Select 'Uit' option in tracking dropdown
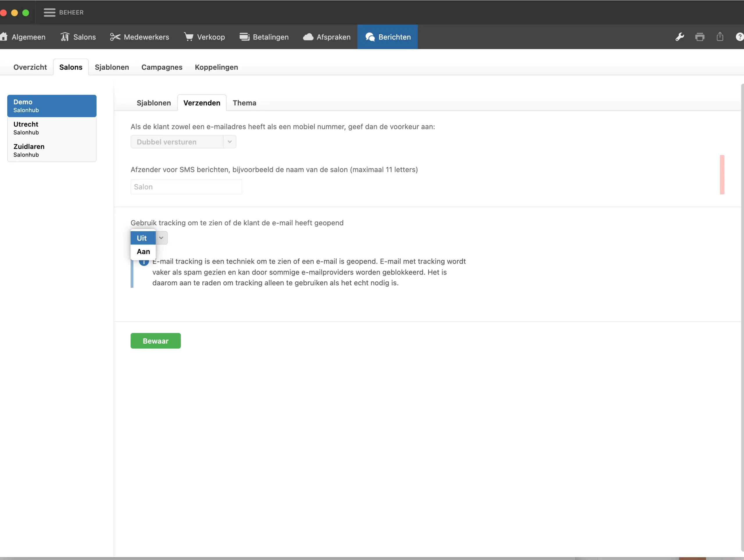This screenshot has width=744, height=560. click(143, 238)
